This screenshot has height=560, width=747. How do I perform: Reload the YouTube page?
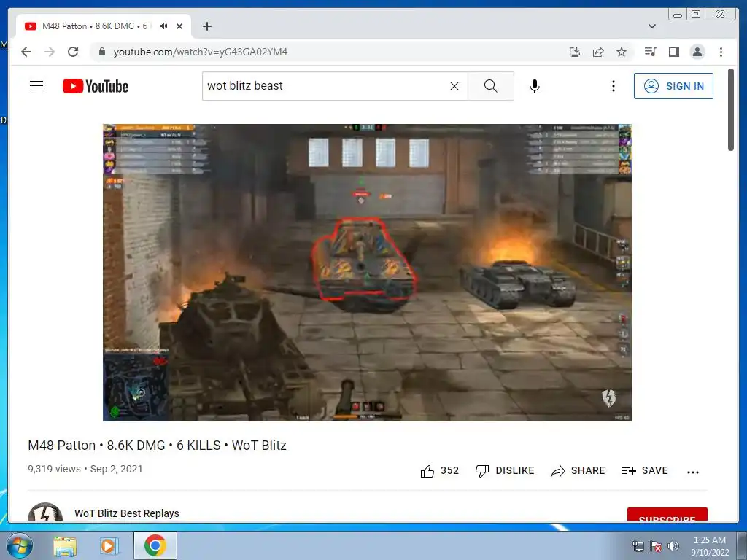point(73,52)
